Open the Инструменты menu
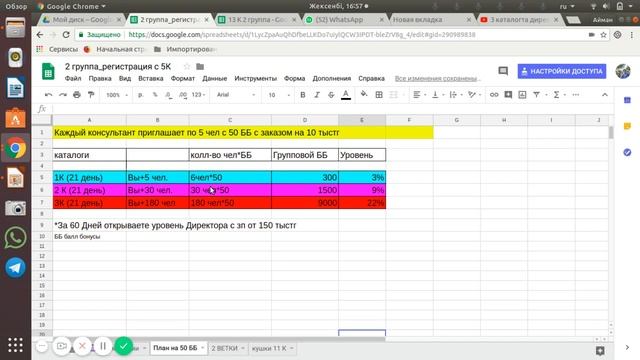This screenshot has width=640, height=360. point(256,78)
